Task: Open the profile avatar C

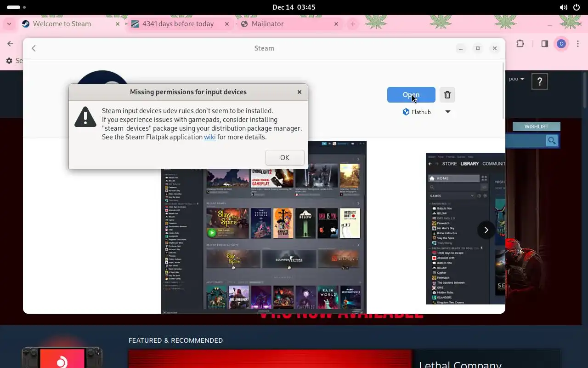Action: tap(561, 44)
